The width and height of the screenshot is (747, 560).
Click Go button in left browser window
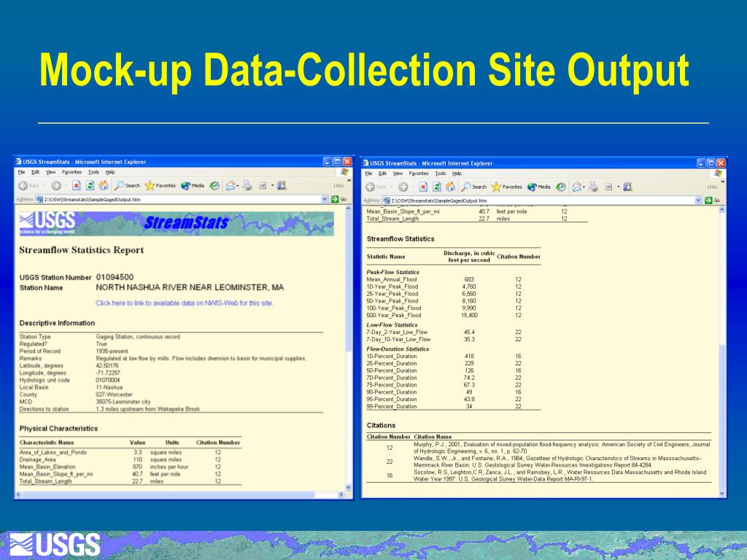click(x=338, y=200)
